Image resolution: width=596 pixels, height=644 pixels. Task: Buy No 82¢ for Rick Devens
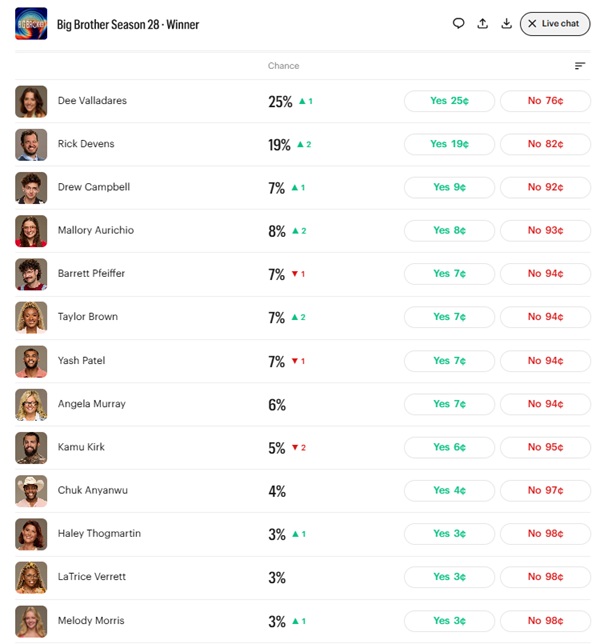545,144
